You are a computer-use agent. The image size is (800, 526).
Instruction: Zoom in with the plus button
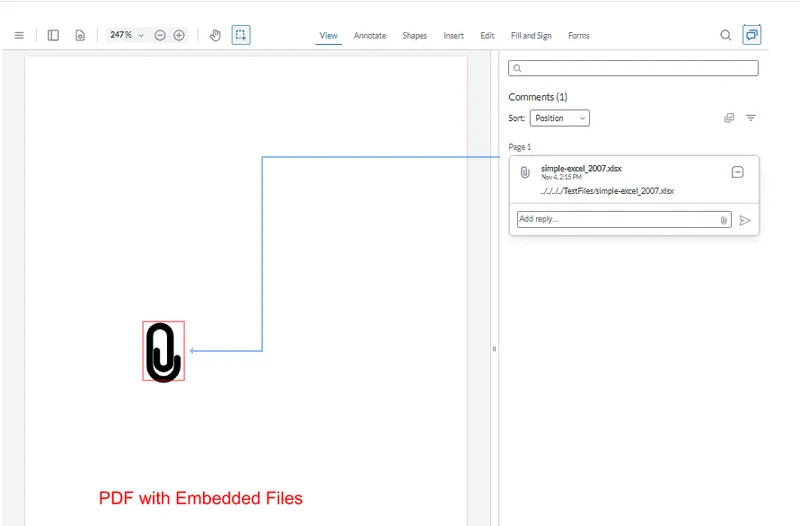click(179, 35)
